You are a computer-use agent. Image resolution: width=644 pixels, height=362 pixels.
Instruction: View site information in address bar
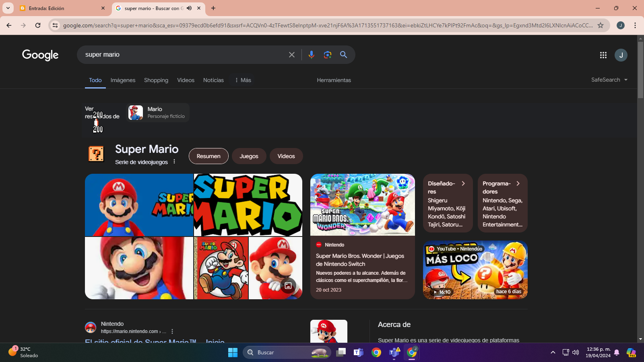[55, 25]
